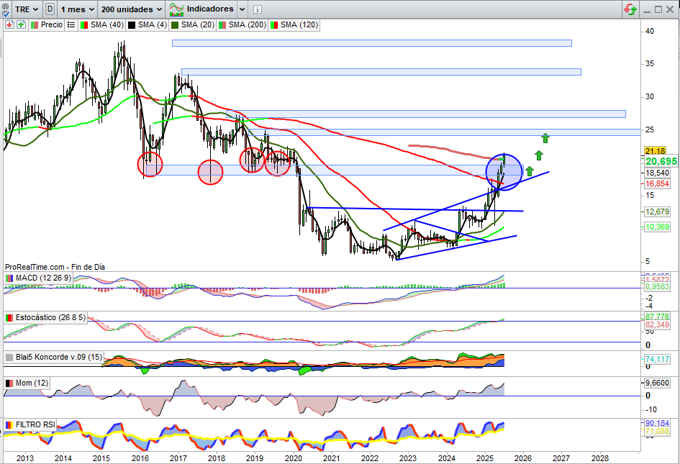The width and height of the screenshot is (680, 464).
Task: Expand the arrow next to Indicadores
Action: coord(242,9)
